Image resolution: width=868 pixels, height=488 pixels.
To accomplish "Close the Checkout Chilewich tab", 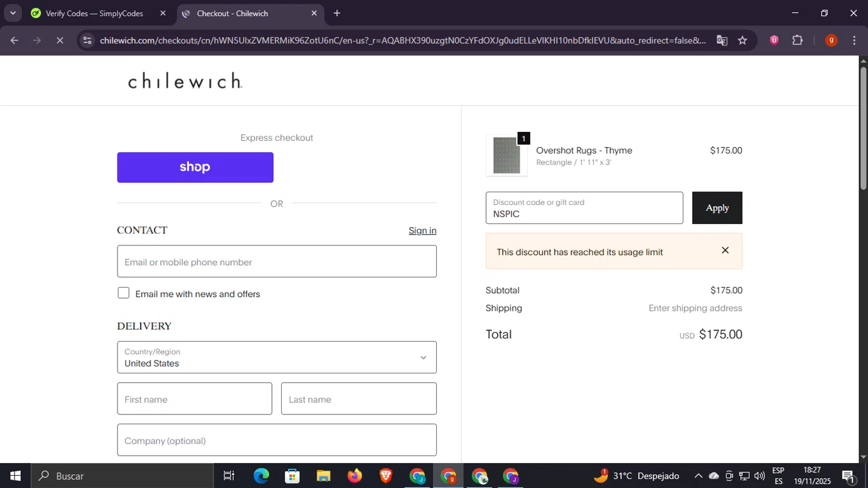I will tap(314, 13).
